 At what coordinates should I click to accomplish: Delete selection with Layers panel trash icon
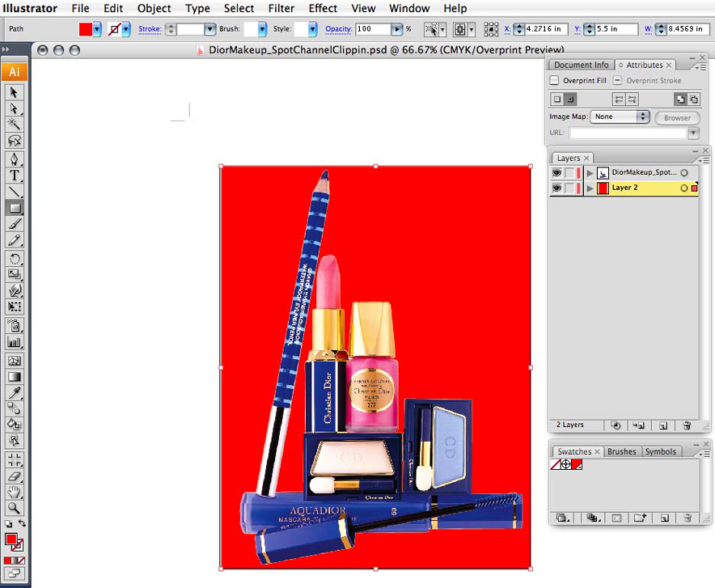pyautogui.click(x=687, y=425)
